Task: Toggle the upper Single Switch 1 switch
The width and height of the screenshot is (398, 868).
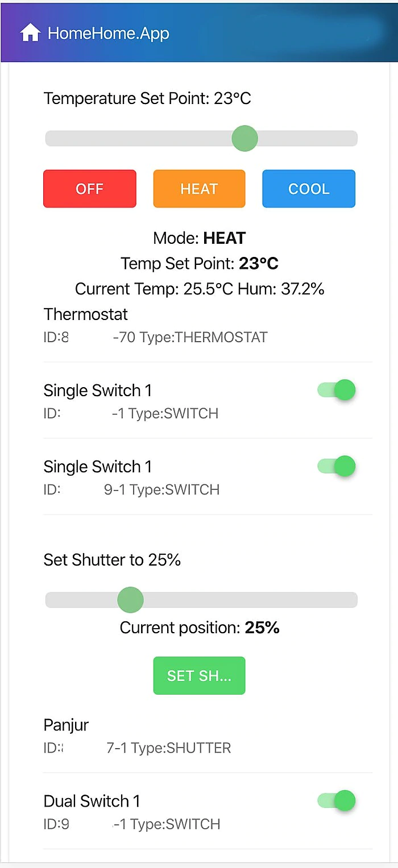Action: 337,391
